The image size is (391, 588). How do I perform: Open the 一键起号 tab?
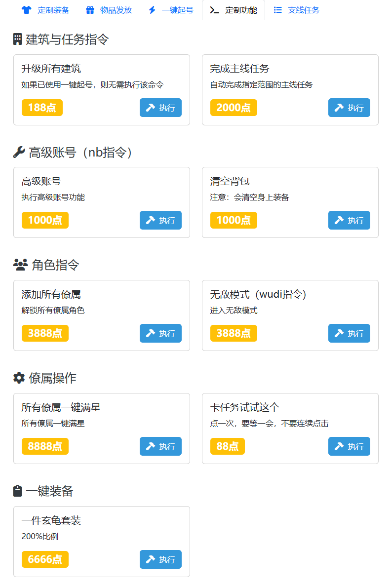click(x=171, y=10)
